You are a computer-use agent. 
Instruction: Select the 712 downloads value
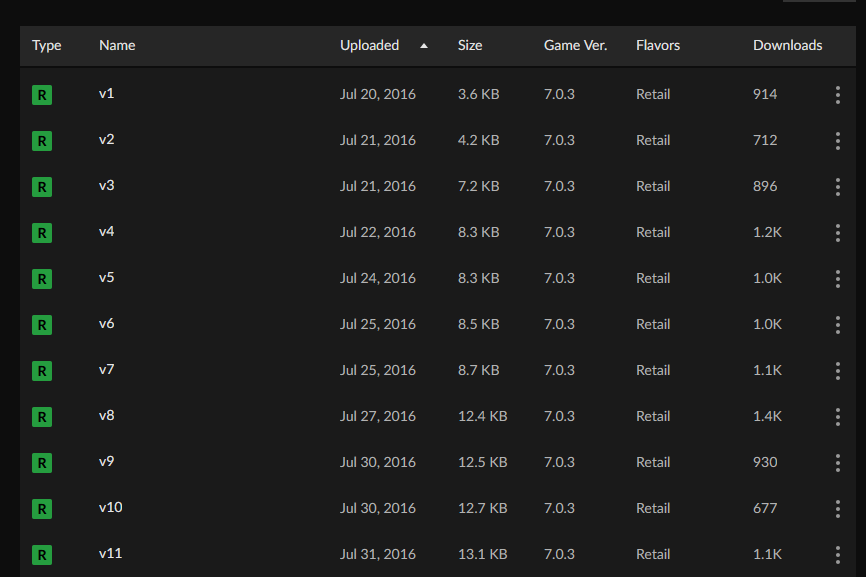pyautogui.click(x=765, y=140)
